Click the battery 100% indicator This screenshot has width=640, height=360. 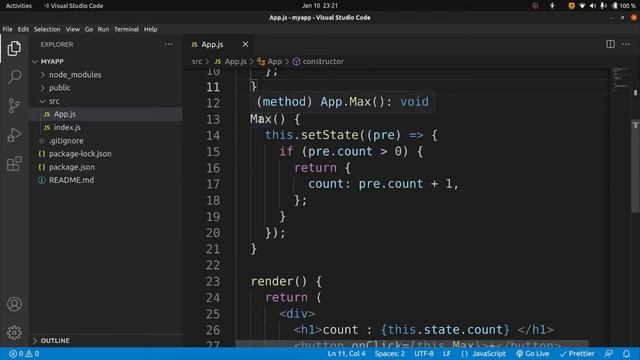(x=624, y=6)
